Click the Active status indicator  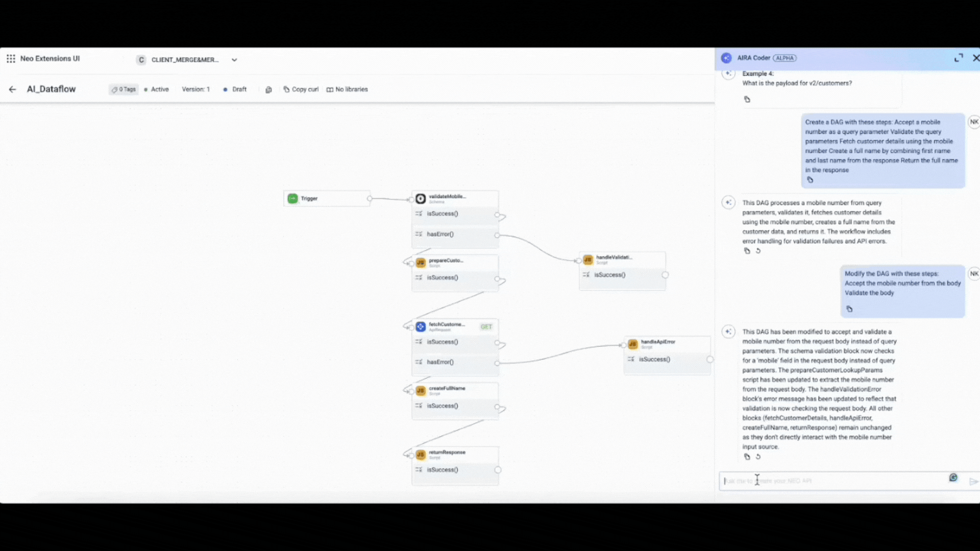point(157,89)
